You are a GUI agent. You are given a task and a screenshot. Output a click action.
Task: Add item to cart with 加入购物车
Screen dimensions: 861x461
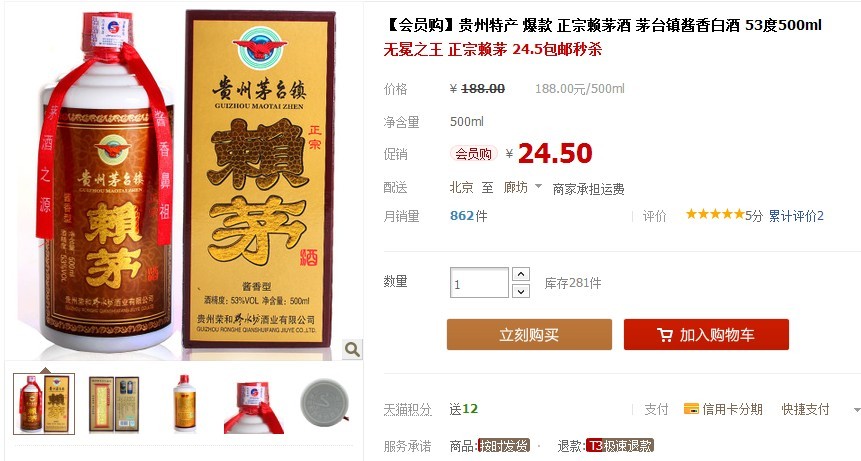(706, 335)
